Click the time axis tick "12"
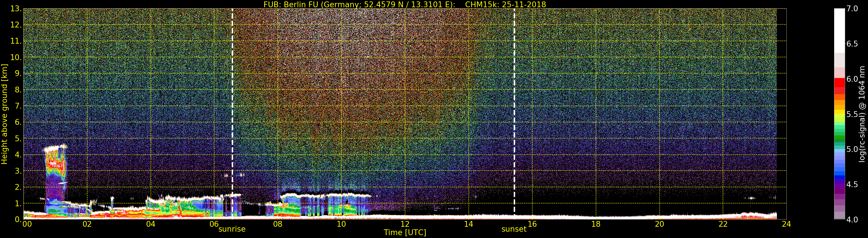 (x=405, y=224)
